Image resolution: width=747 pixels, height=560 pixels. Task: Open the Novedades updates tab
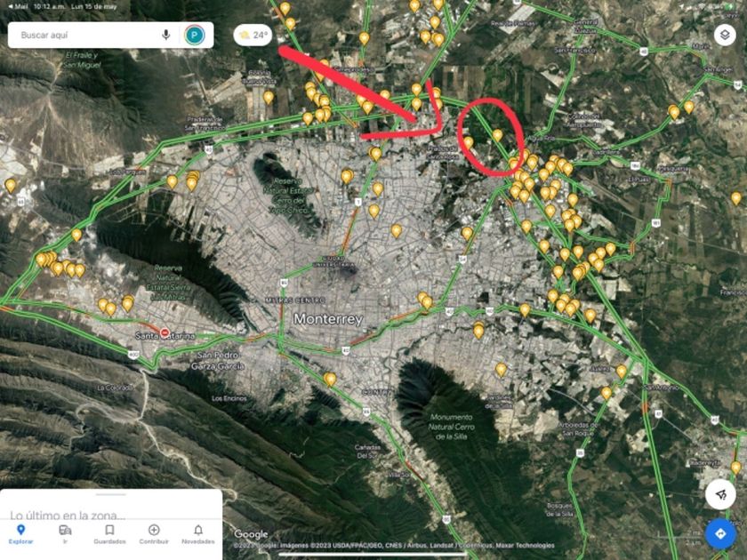tap(198, 534)
